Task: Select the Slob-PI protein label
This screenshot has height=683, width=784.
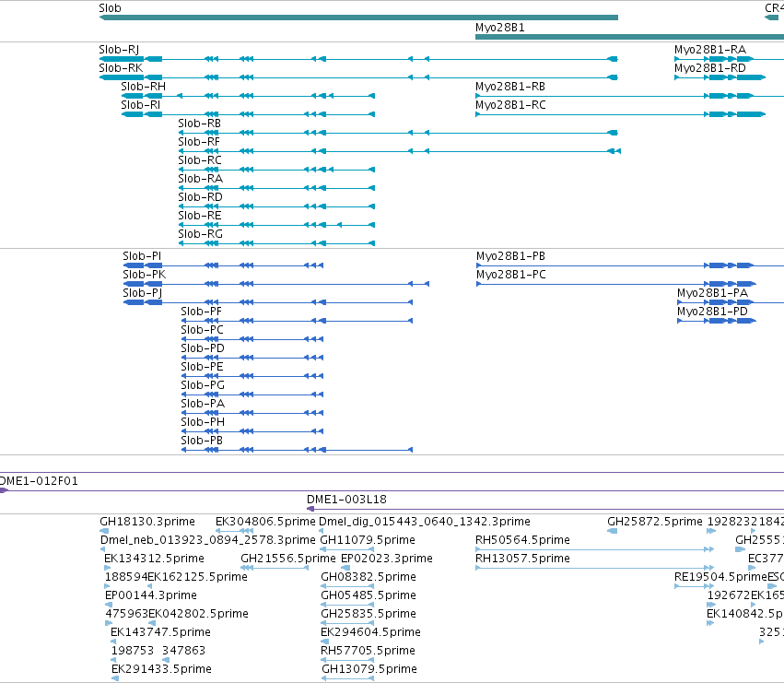Action: coord(143,256)
